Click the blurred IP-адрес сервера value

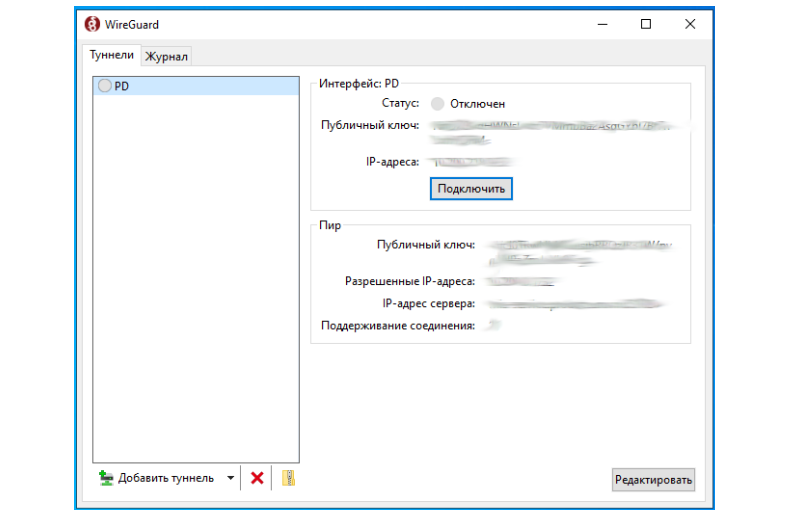point(576,304)
